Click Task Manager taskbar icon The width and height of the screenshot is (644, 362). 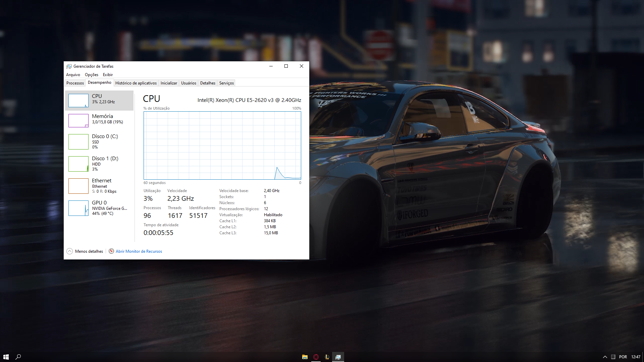pyautogui.click(x=338, y=357)
